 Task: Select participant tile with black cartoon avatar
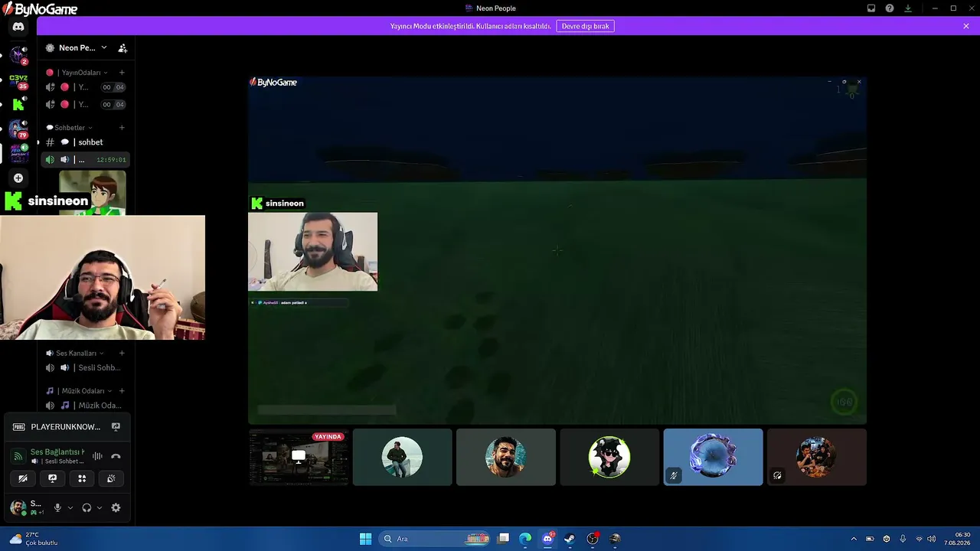point(609,457)
